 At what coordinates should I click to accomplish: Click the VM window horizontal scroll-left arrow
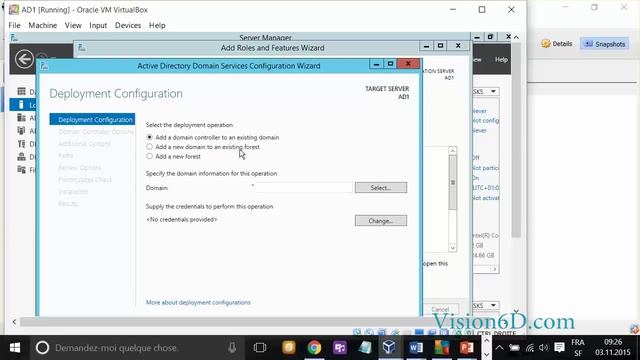tap(14, 322)
